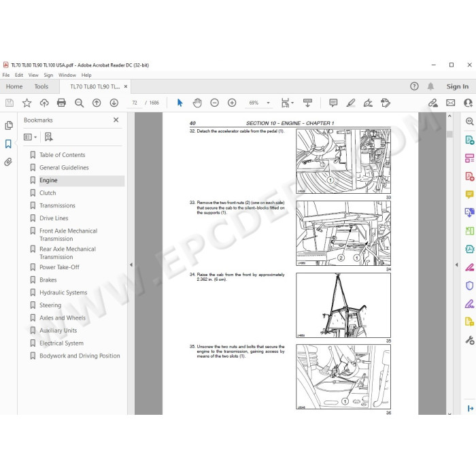The width and height of the screenshot is (476, 476).
Task: Open the General Guidelines bookmark
Action: pyautogui.click(x=64, y=167)
